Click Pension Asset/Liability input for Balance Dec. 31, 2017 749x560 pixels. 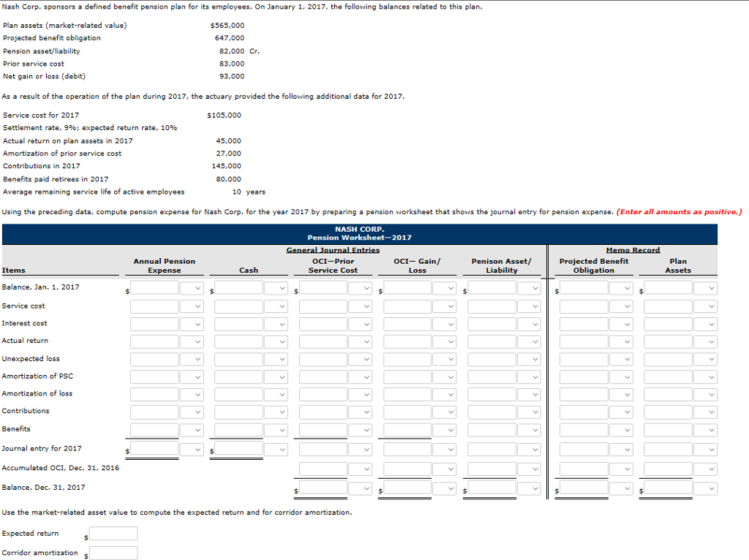coord(492,488)
